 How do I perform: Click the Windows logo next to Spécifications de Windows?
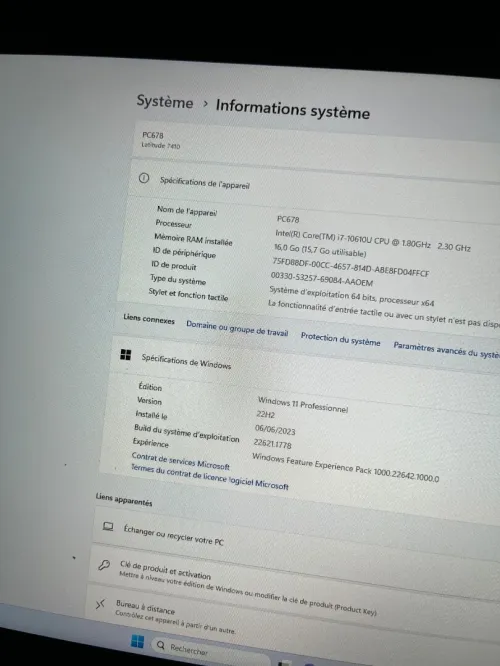[x=126, y=355]
